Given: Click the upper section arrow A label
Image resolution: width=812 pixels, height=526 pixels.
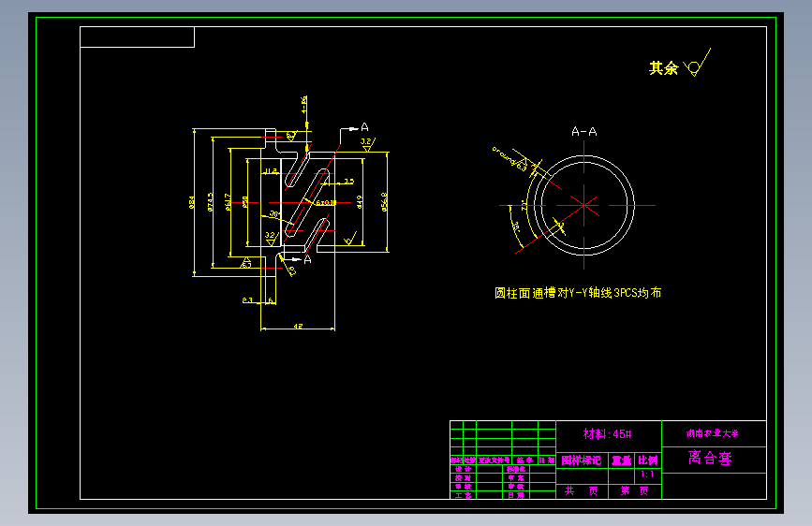Looking at the screenshot, I should [x=364, y=127].
